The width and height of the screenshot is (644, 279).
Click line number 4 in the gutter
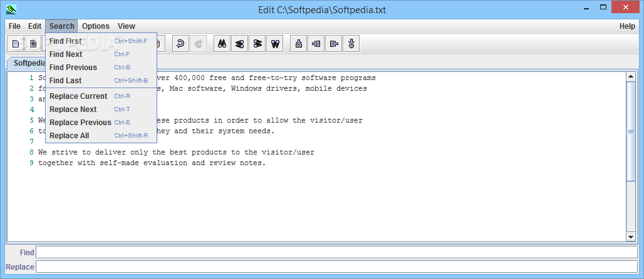(x=31, y=109)
